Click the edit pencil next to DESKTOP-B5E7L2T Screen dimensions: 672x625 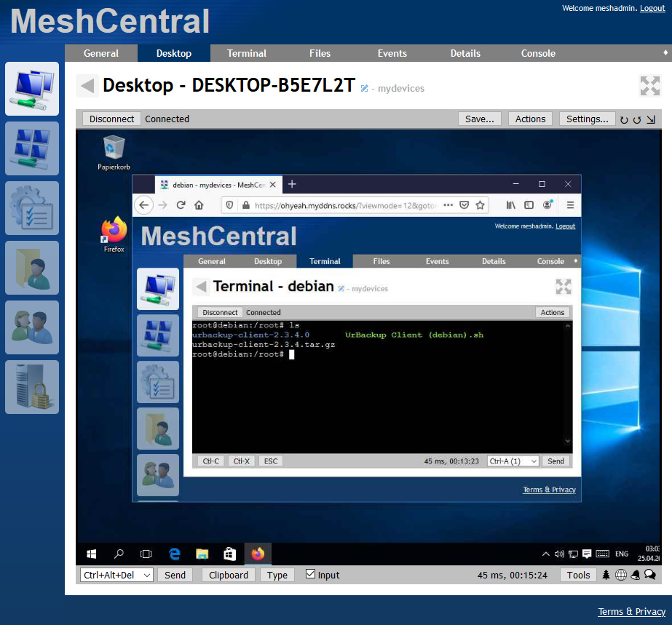(x=364, y=88)
